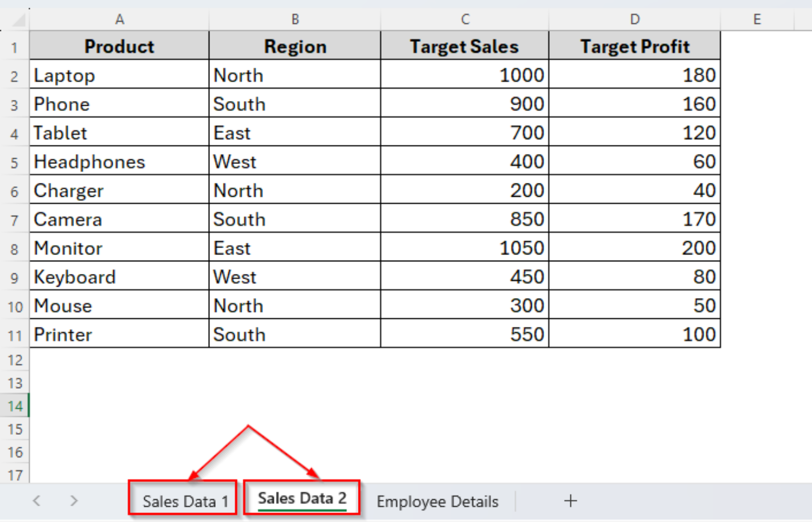
Task: Click the currently selected cell A14
Action: click(119, 406)
